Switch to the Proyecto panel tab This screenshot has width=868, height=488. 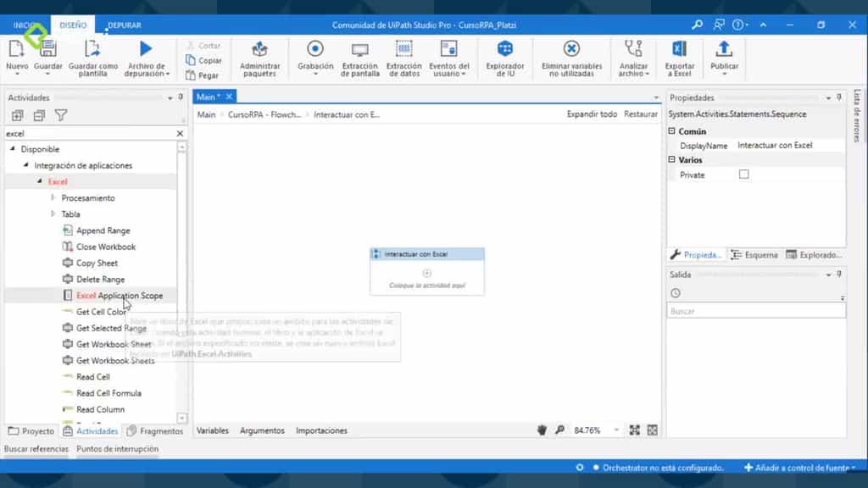[x=31, y=431]
